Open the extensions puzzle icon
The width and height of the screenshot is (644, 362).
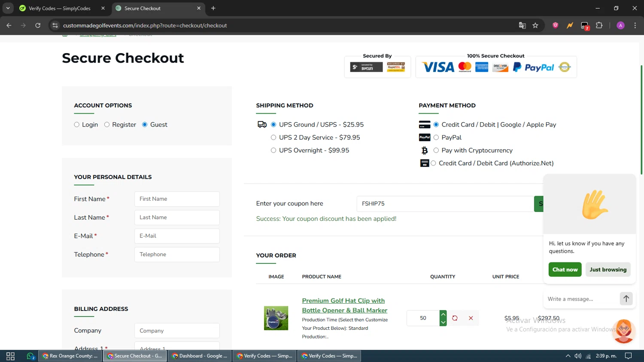pyautogui.click(x=599, y=25)
